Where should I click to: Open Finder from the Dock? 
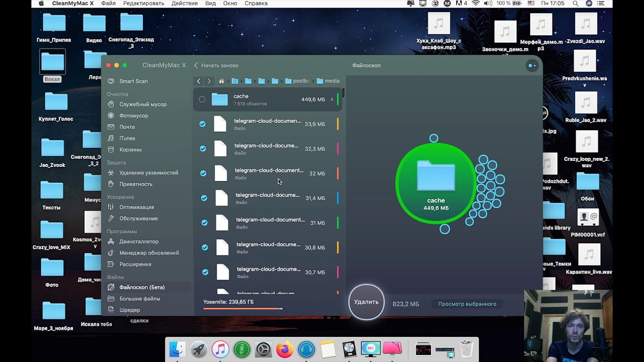pyautogui.click(x=177, y=349)
